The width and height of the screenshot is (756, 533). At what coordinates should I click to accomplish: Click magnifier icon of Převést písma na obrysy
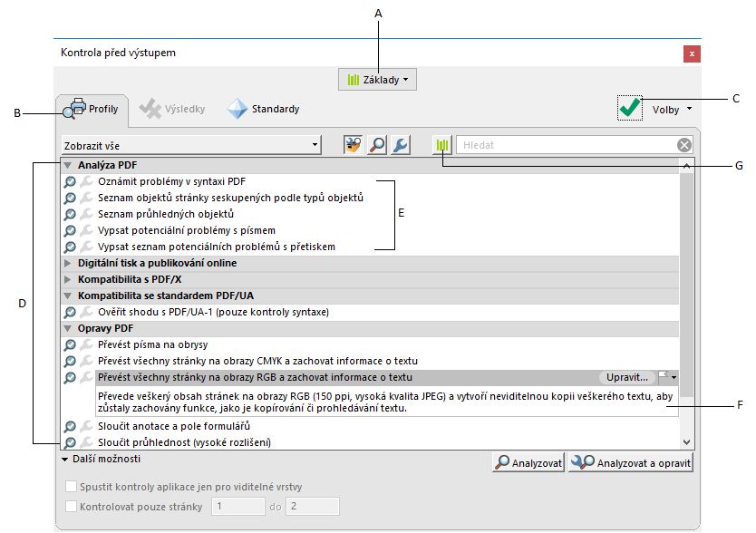coord(70,345)
